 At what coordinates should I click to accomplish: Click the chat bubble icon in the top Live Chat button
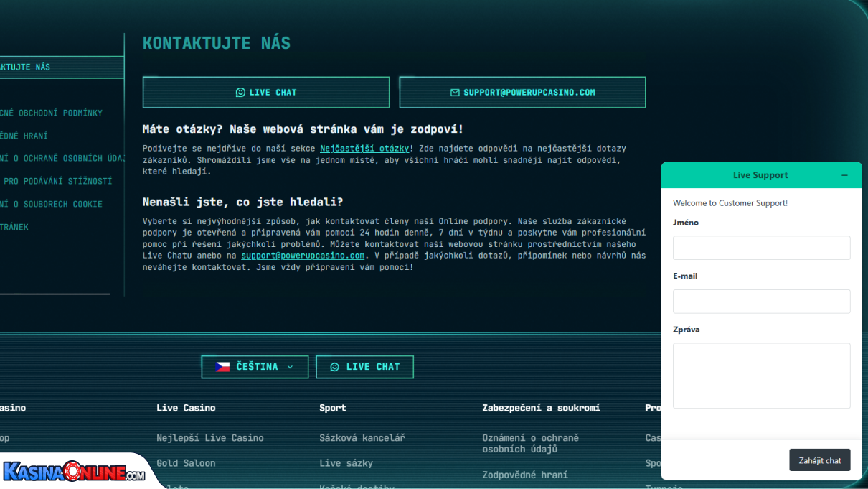point(240,93)
